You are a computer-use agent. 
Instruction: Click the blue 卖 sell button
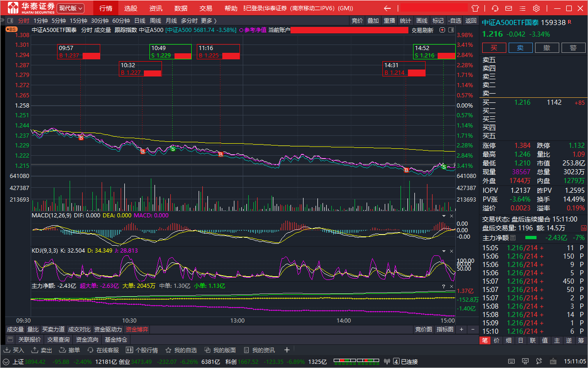click(521, 48)
